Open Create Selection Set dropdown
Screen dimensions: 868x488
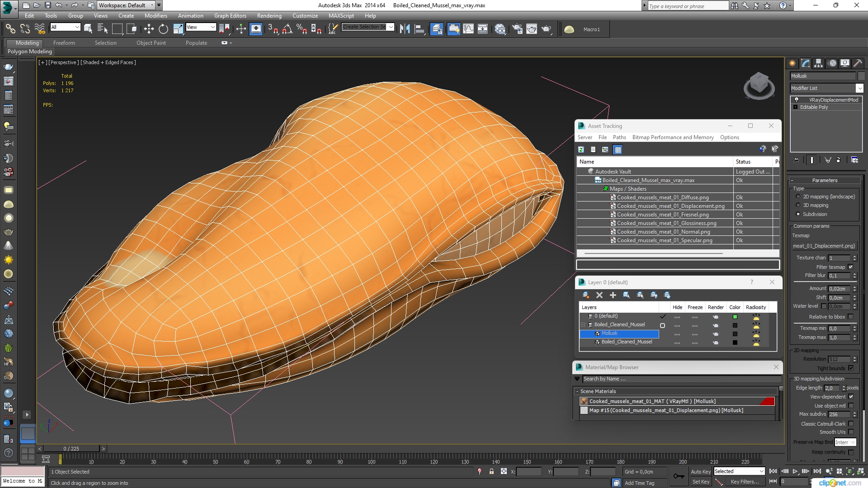click(x=368, y=27)
